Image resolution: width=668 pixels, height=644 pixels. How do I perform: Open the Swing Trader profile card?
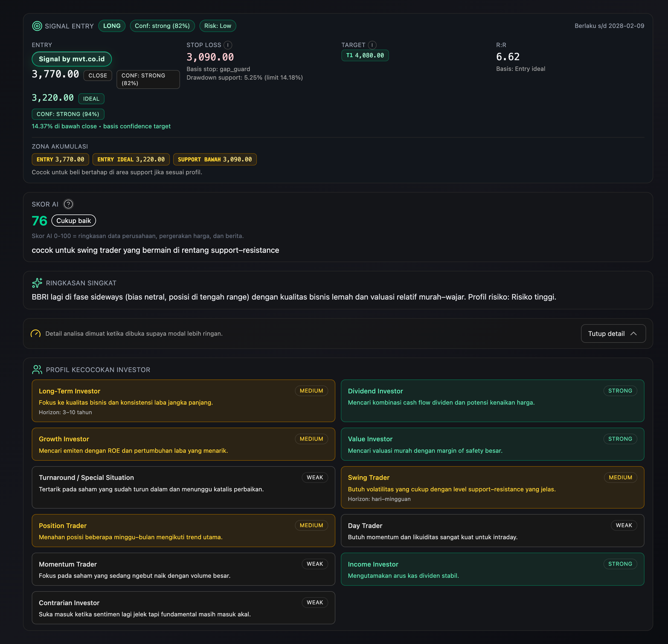pyautogui.click(x=492, y=487)
